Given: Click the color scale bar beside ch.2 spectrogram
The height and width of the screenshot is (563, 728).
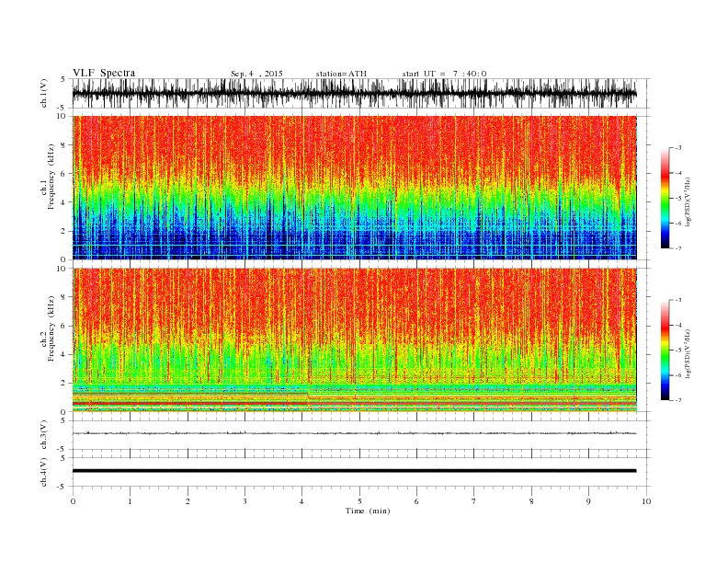Looking at the screenshot, I should pos(665,350).
